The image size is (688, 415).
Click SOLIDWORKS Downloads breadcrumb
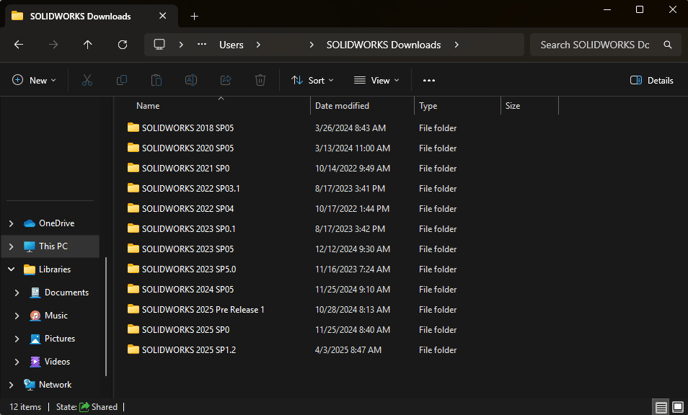(383, 45)
